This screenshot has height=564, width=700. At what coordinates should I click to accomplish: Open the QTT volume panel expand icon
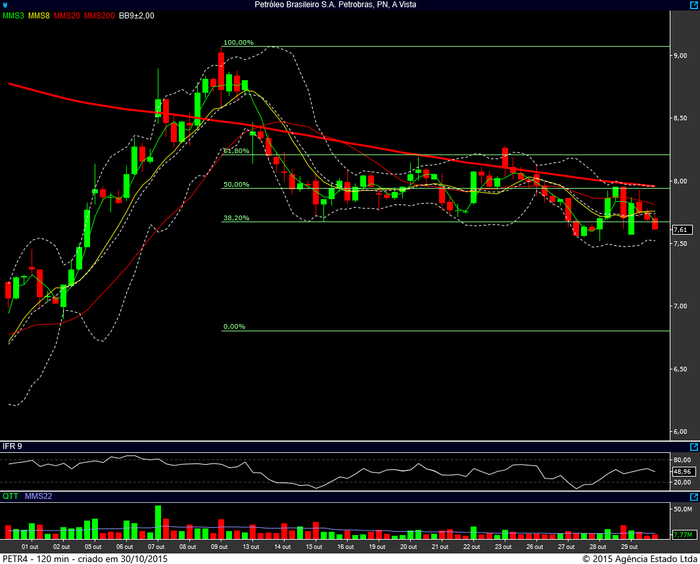(694, 494)
